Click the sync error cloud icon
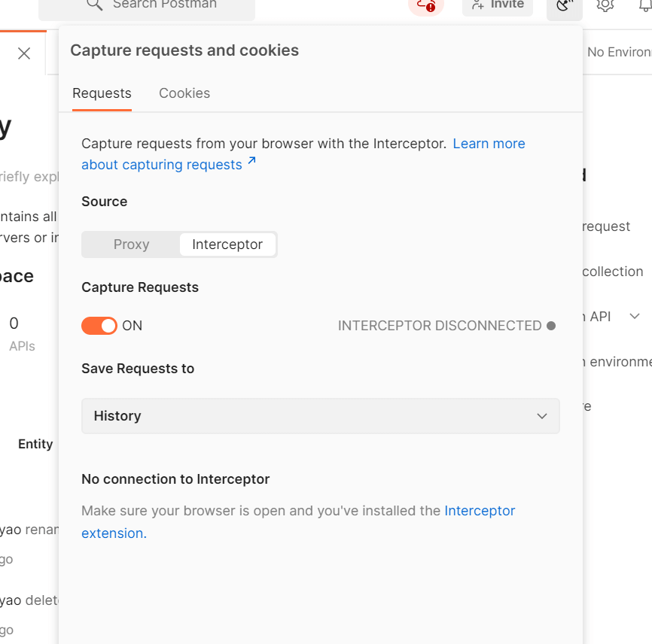 coord(426,6)
